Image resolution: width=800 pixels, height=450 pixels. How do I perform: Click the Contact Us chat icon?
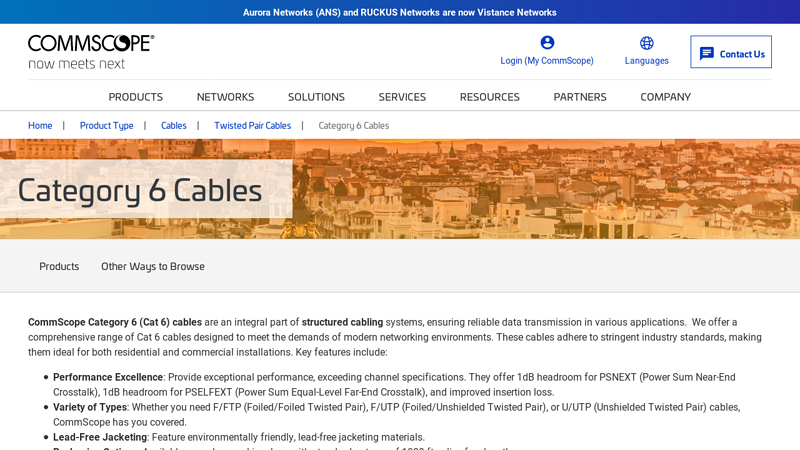[x=707, y=54]
